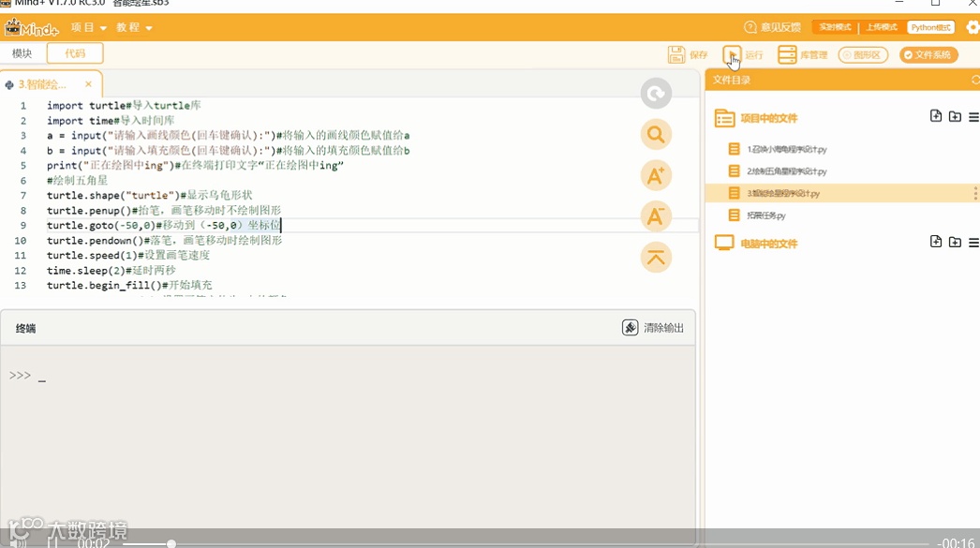
Task: Toggle the 文件系统 button
Action: click(x=928, y=55)
